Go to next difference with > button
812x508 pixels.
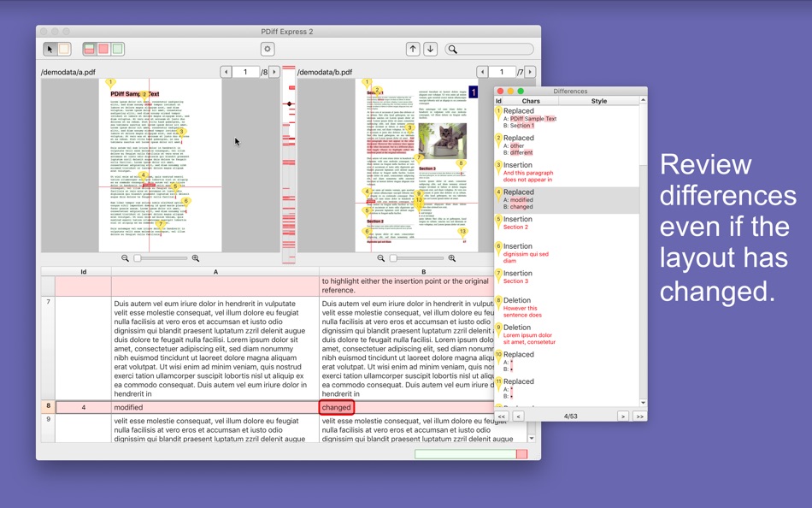coord(623,416)
